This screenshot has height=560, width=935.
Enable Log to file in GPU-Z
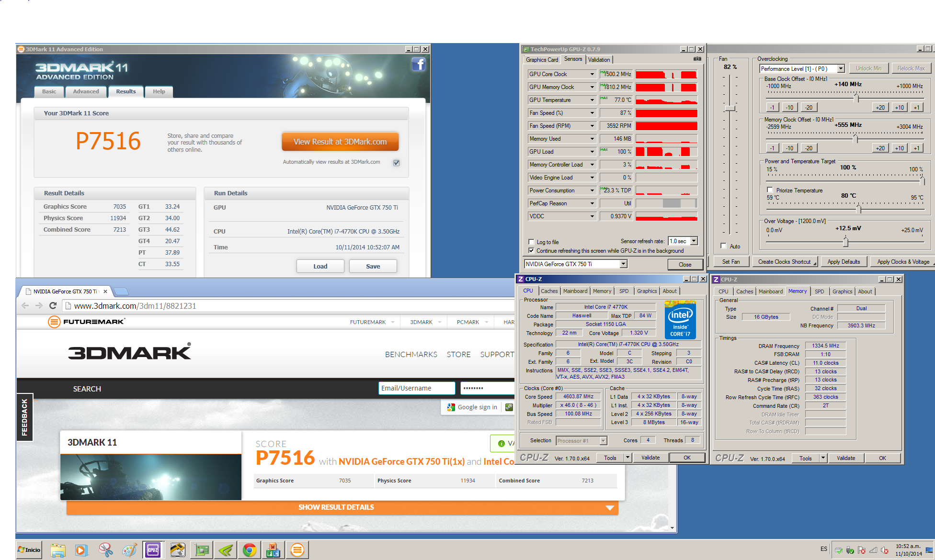pos(531,242)
